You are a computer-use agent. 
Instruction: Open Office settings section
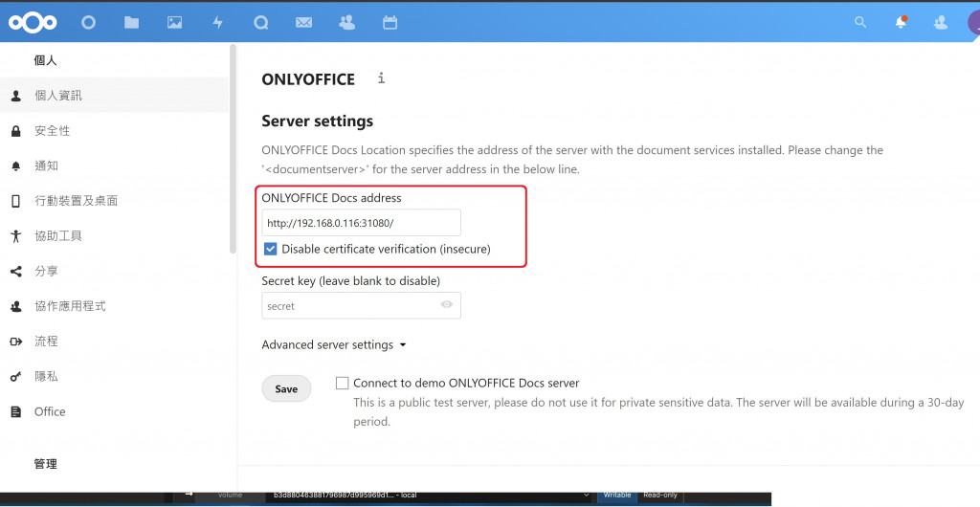(x=115, y=411)
